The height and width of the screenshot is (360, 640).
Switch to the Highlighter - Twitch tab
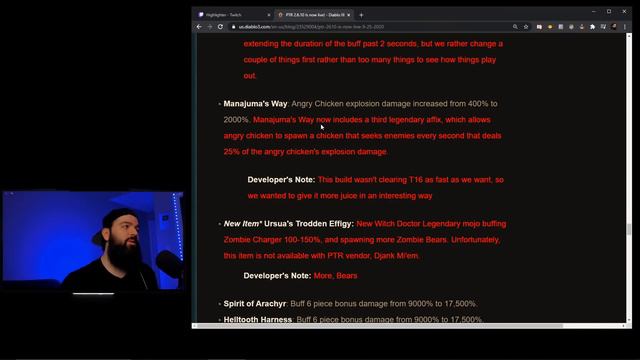tap(233, 15)
